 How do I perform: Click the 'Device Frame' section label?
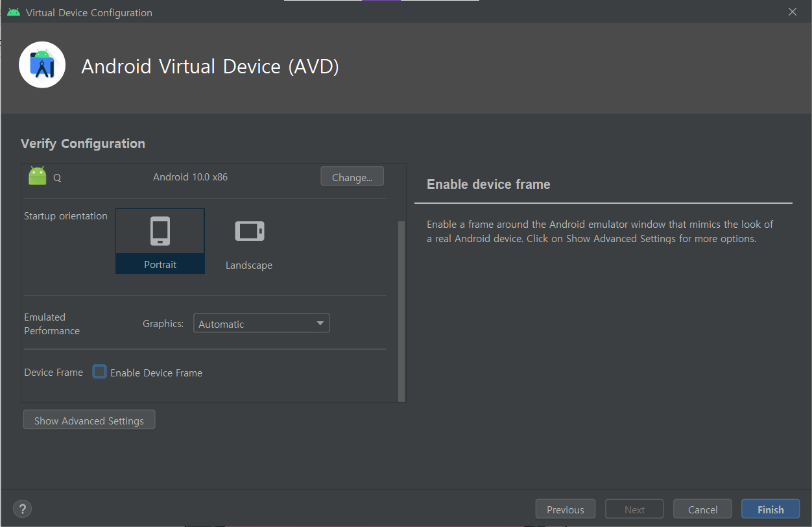[x=54, y=373]
